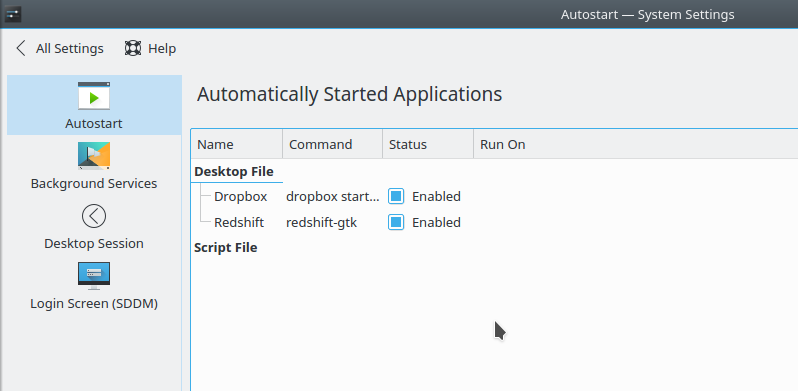Sort by the Status column header
The height and width of the screenshot is (391, 798).
(x=428, y=144)
